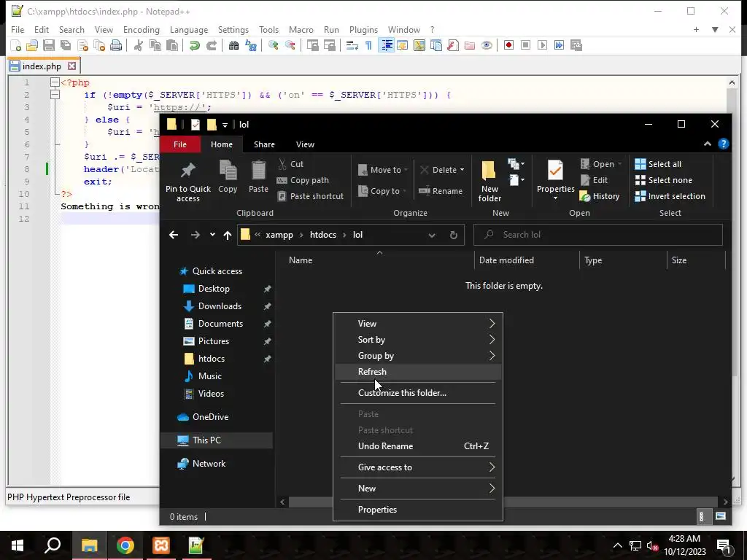The image size is (747, 560).
Task: Click the Zoom In icon in Notepad++ toolbar
Action: point(274,46)
